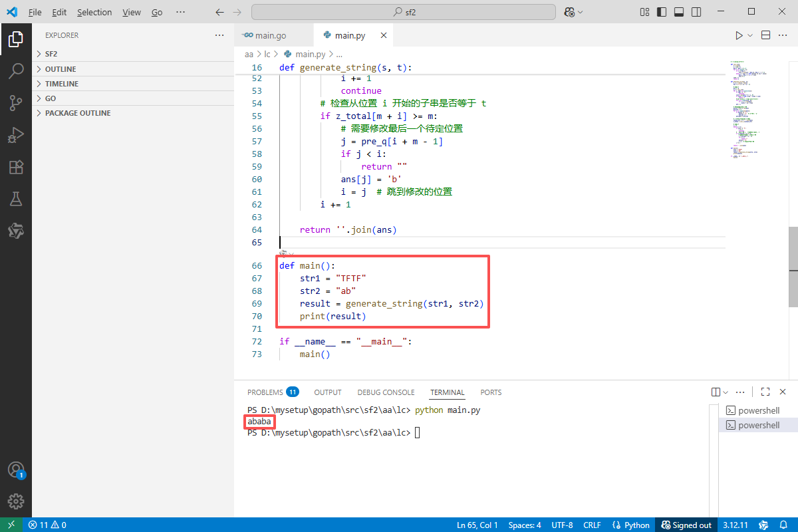Open the Source Control view icon

click(x=16, y=102)
